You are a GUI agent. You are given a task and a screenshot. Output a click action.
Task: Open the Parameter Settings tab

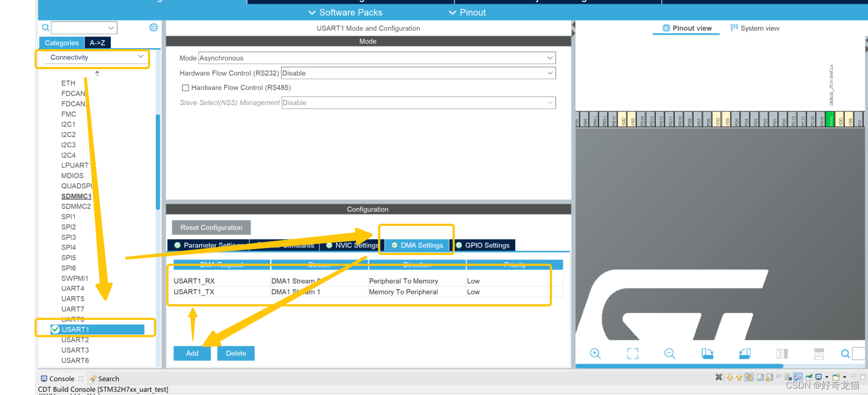click(208, 245)
